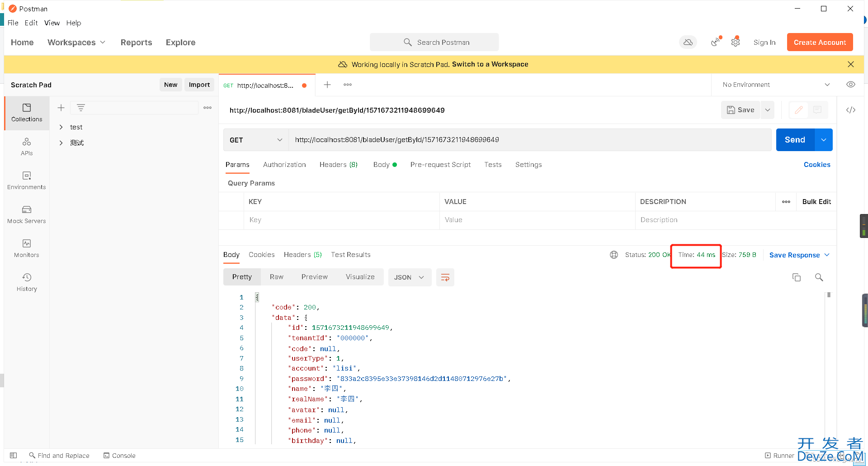Open the capture requests satellite icon
The image size is (868, 466).
(x=716, y=42)
